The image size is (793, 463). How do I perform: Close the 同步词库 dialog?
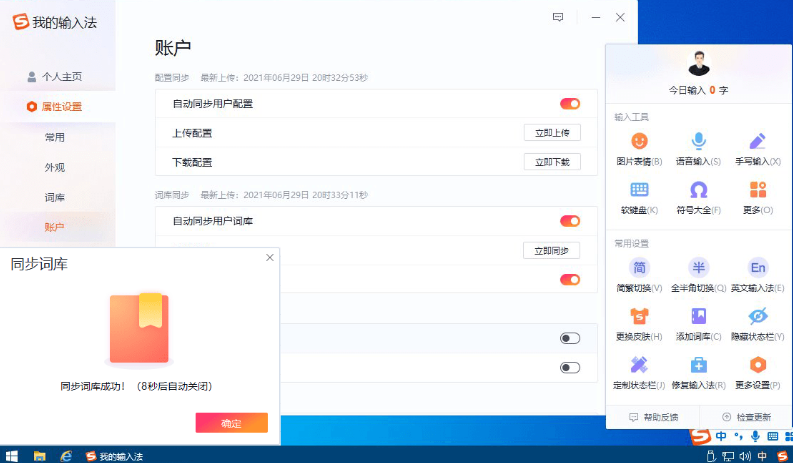(x=270, y=258)
